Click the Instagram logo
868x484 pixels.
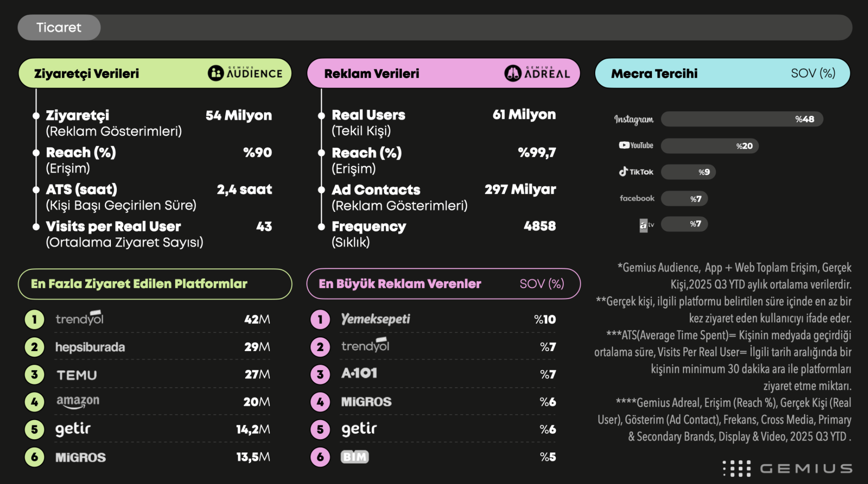pyautogui.click(x=634, y=119)
